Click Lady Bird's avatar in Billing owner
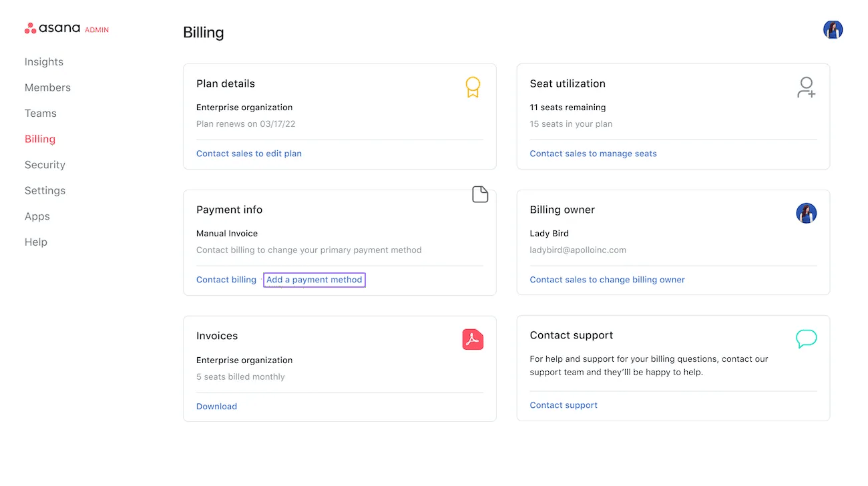 pos(806,213)
